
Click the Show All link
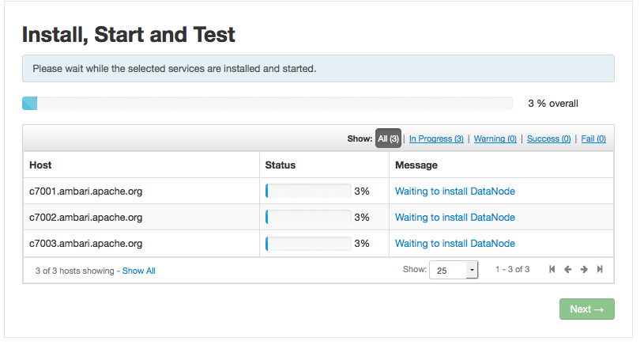[x=139, y=271]
